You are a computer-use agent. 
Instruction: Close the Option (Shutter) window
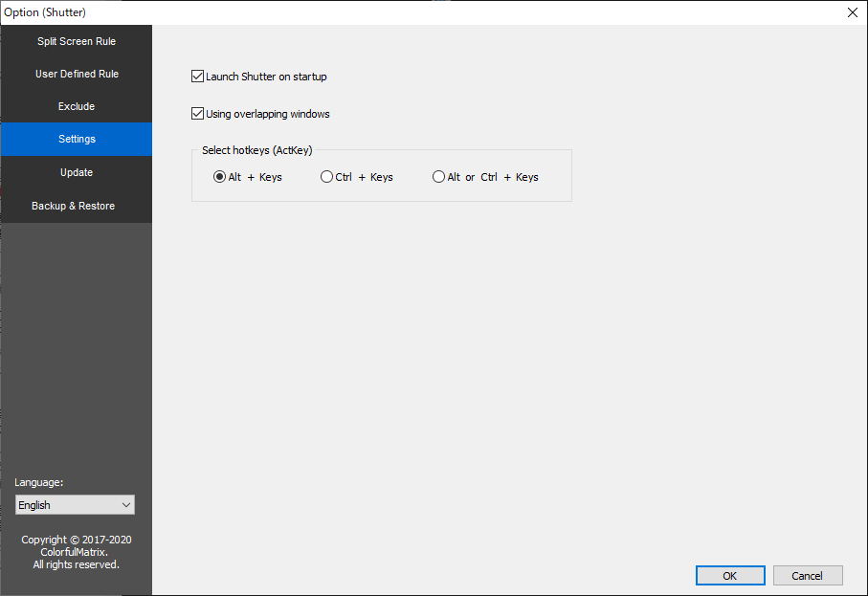852,12
